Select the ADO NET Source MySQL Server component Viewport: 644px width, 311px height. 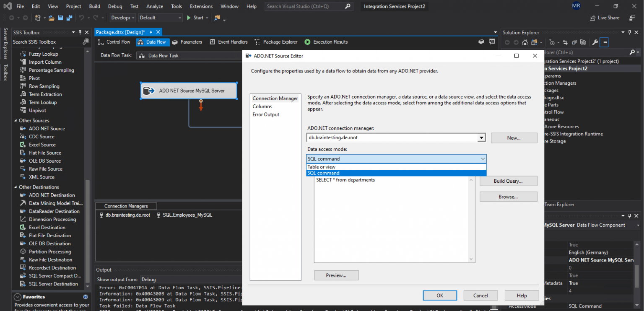tap(189, 91)
